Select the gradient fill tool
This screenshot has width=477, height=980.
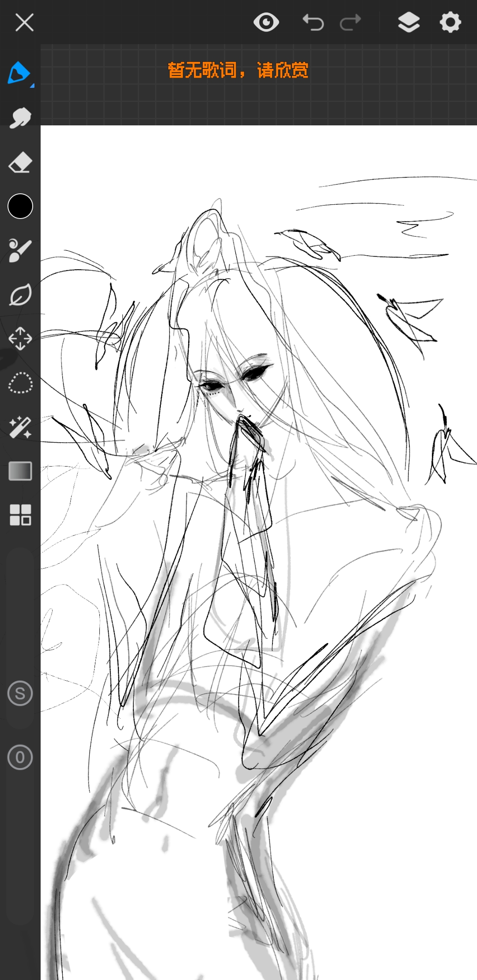pos(20,471)
